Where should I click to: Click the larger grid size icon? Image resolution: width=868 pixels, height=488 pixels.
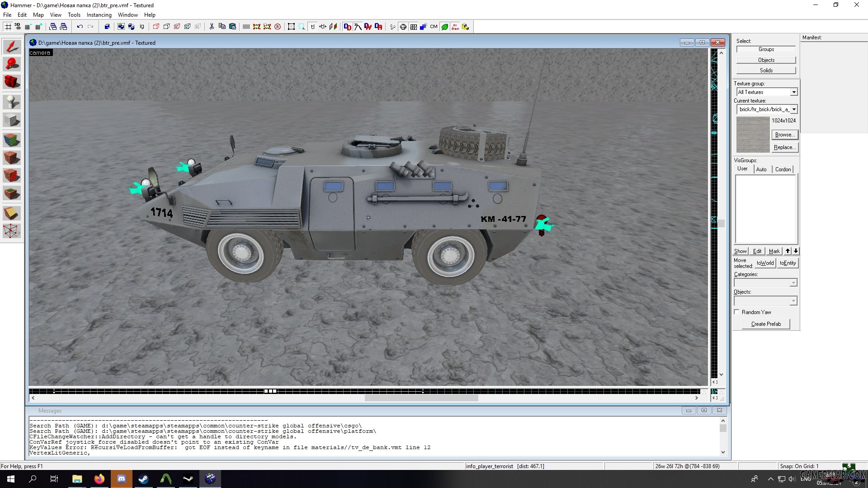(x=39, y=27)
